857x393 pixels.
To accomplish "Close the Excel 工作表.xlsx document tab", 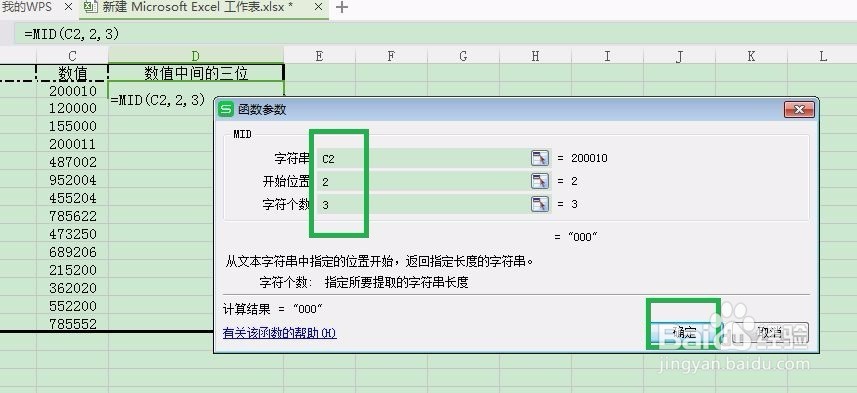I will 319,8.
